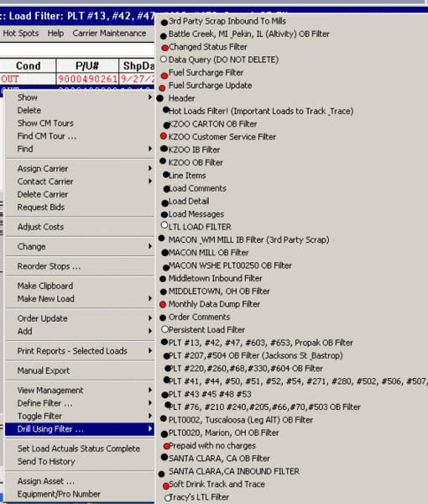Click the Cond column header
This screenshot has width=428, height=504.
coord(29,66)
